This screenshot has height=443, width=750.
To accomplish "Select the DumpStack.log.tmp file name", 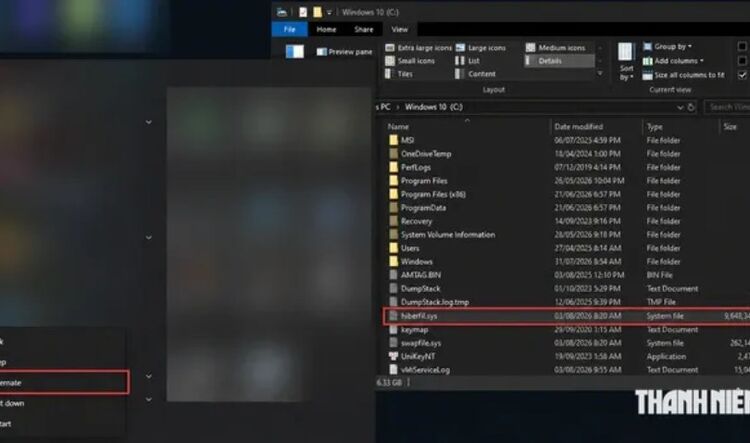I will click(x=434, y=302).
